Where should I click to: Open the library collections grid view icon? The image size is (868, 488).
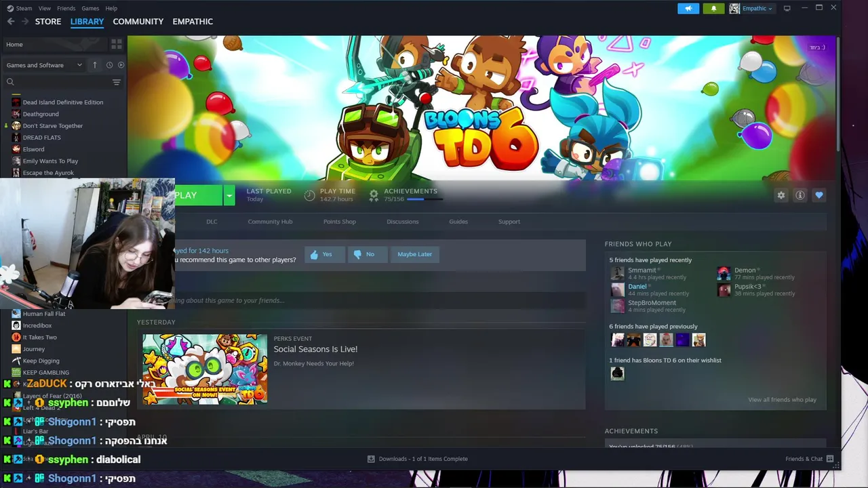point(117,44)
